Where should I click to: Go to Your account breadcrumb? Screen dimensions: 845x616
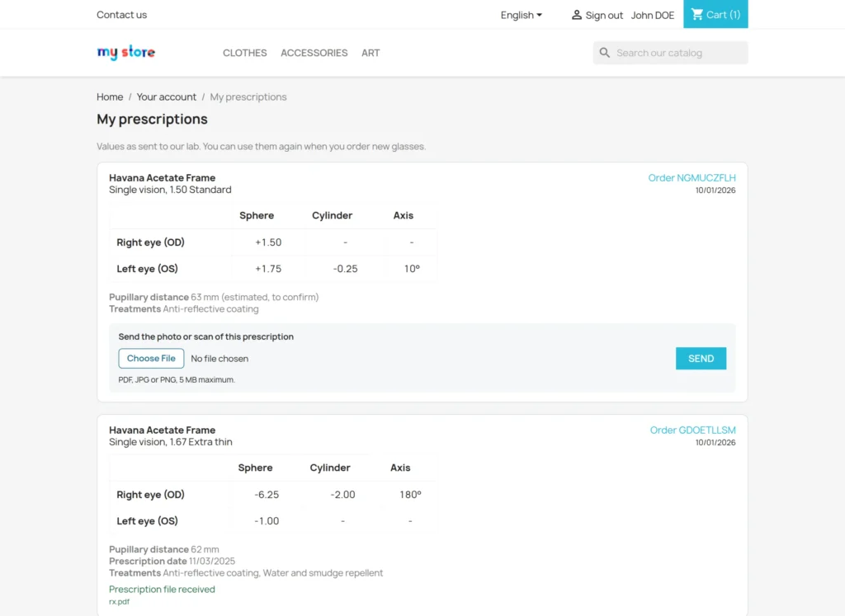coord(166,97)
